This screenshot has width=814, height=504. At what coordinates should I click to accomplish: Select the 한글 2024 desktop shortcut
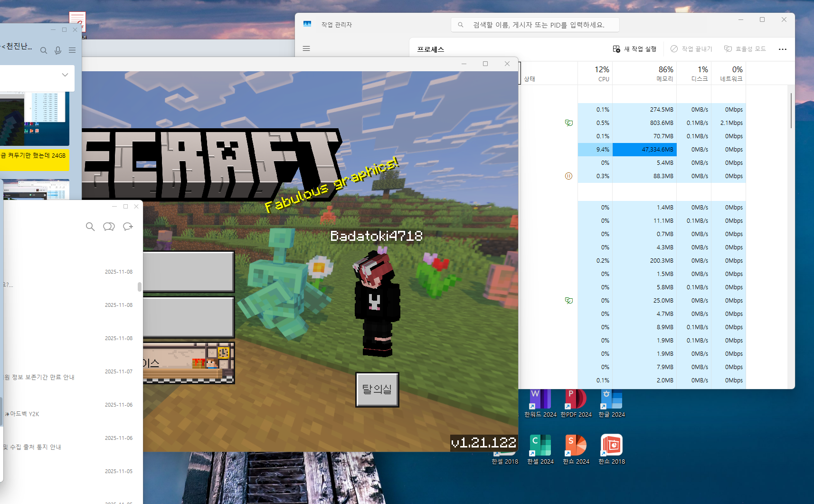click(612, 404)
